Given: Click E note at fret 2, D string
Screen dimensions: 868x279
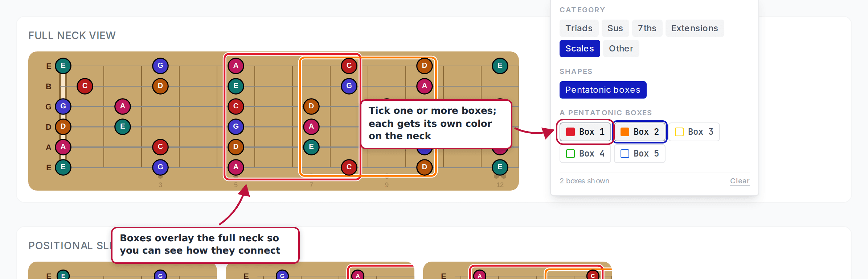Looking at the screenshot, I should coord(123,127).
